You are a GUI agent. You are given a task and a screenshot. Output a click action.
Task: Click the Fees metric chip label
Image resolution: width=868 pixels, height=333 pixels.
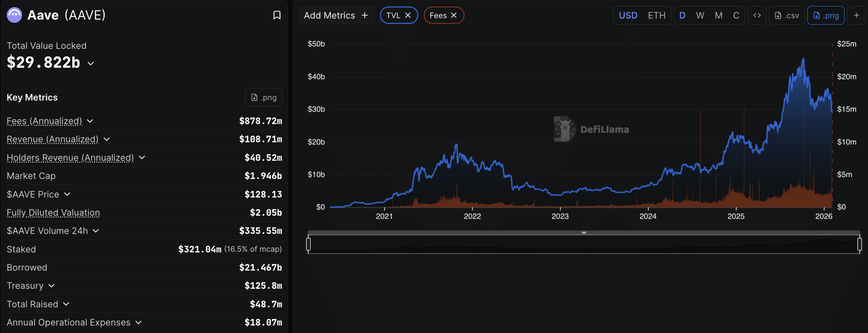[438, 15]
